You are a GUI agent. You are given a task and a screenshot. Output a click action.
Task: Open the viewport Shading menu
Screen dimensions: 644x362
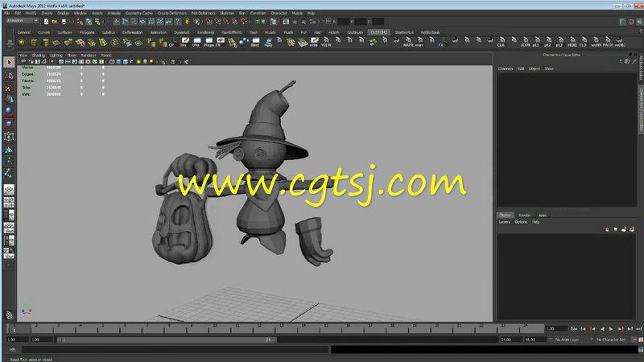(x=38, y=56)
